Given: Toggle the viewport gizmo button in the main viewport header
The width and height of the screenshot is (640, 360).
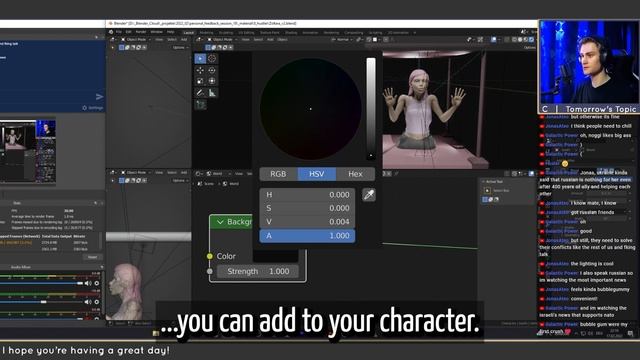Looking at the screenshot, I should (480, 40).
